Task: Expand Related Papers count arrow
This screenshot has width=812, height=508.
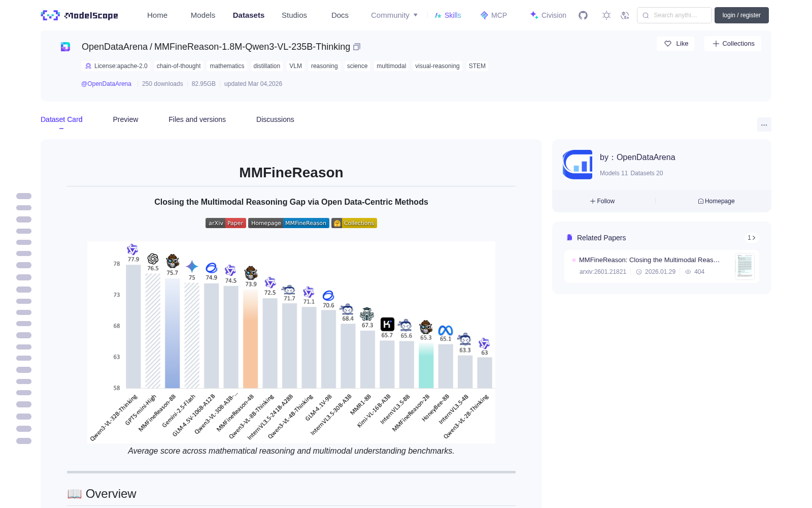Action: 752,238
